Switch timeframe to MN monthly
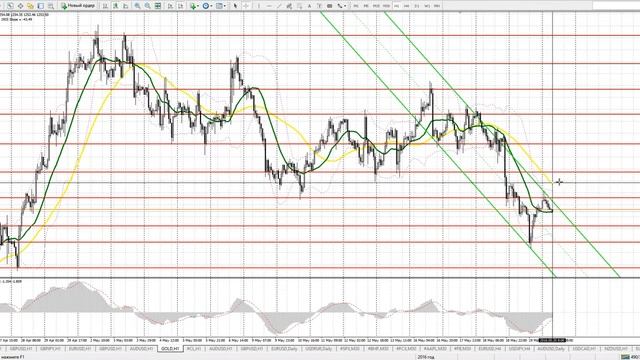640x360 pixels. (x=437, y=6)
